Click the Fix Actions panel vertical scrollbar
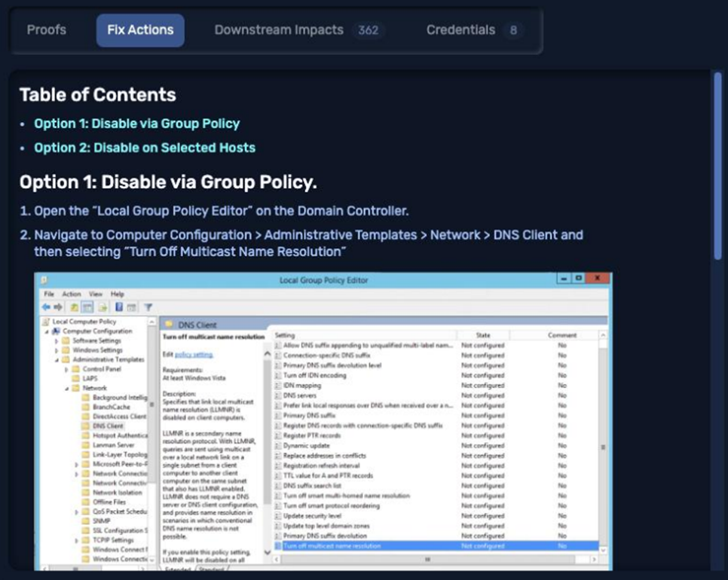Screen dimensions: 728x580 [x=717, y=166]
